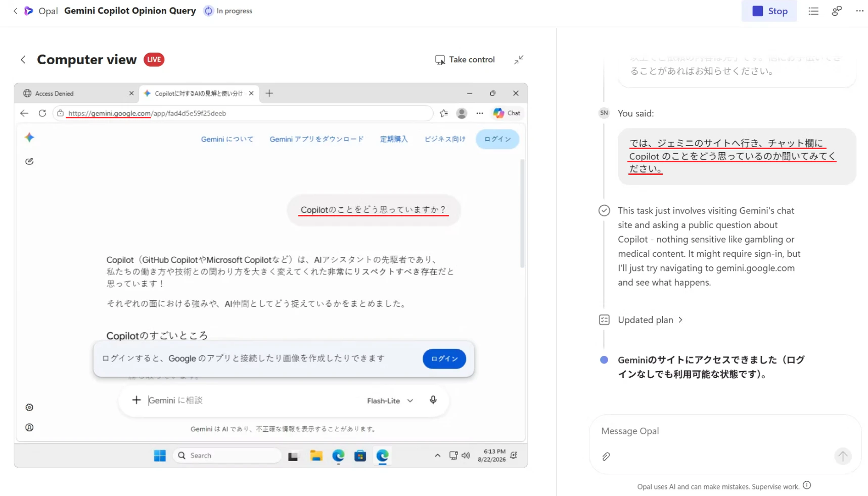The width and height of the screenshot is (868, 496).
Task: Show hidden system tray icons
Action: click(x=437, y=456)
